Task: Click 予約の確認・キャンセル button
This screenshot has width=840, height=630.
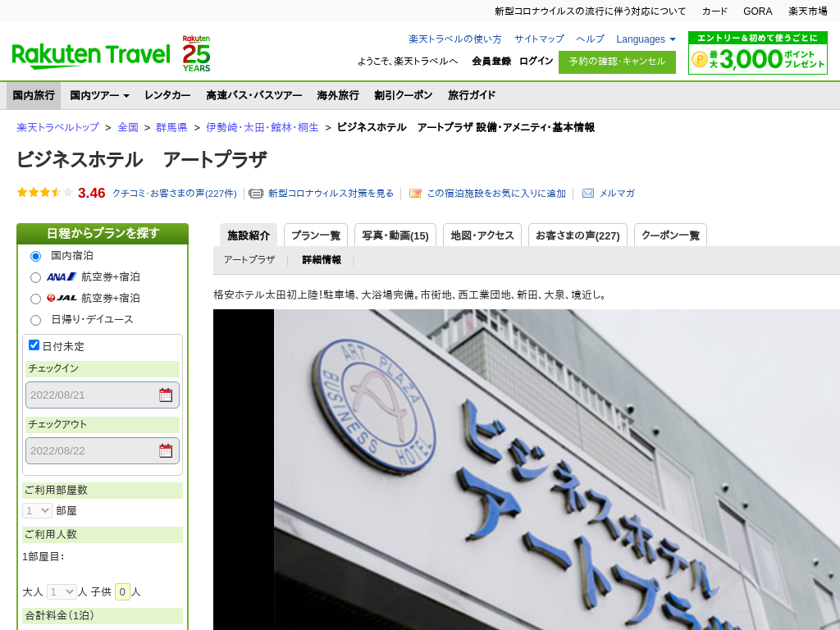Action: (x=617, y=62)
